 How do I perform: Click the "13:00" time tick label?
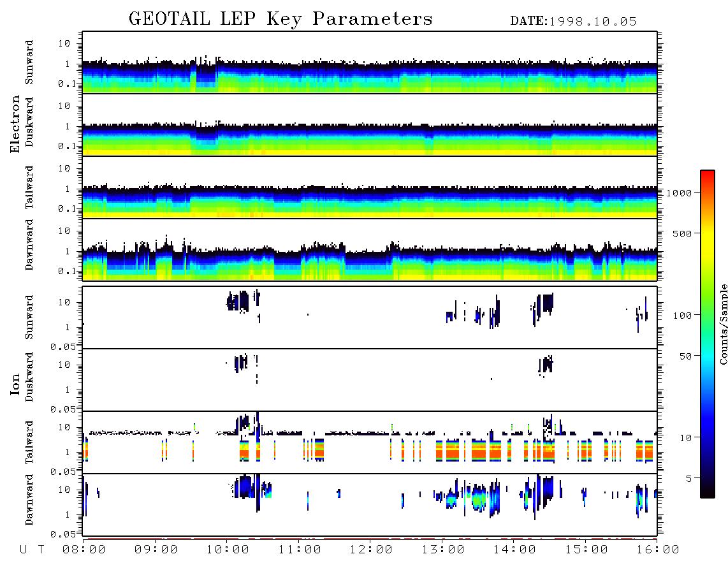coord(444,550)
